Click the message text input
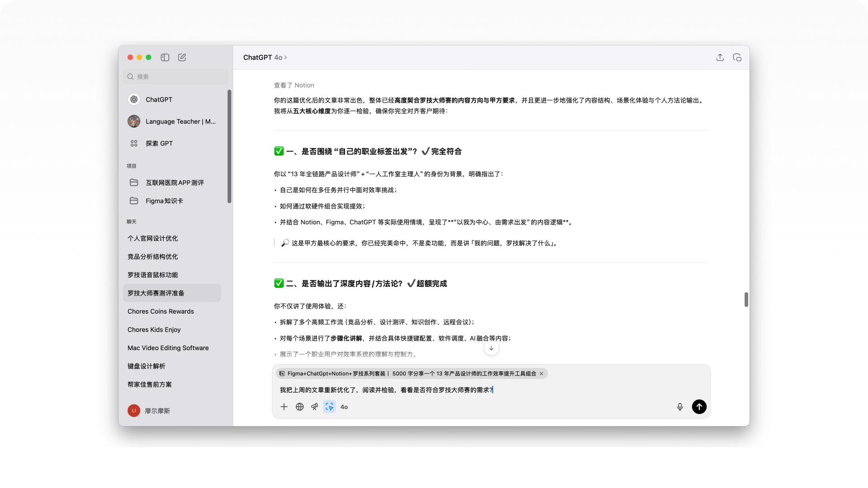868x488 pixels. click(491, 390)
